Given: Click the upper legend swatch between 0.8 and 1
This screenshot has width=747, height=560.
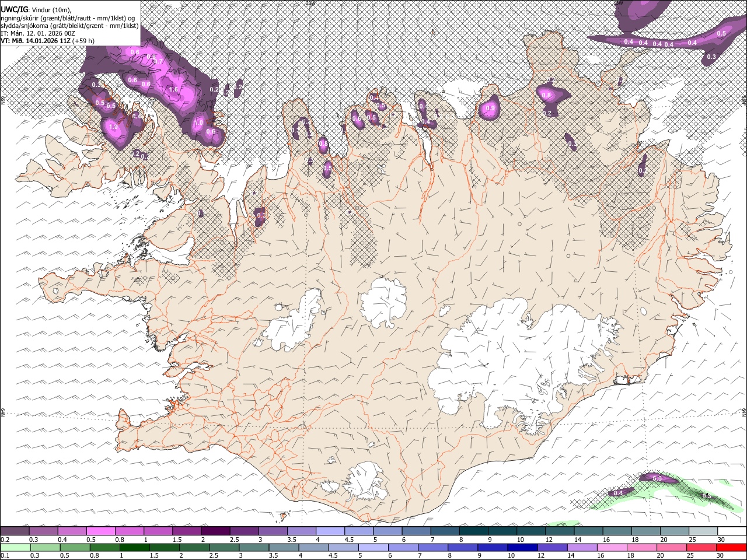Looking at the screenshot, I should [x=129, y=531].
